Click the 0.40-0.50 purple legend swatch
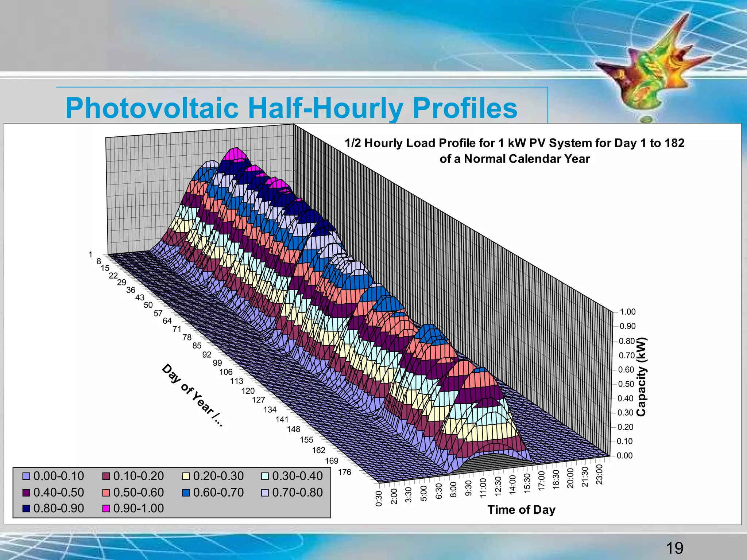747x560 pixels. (26, 493)
